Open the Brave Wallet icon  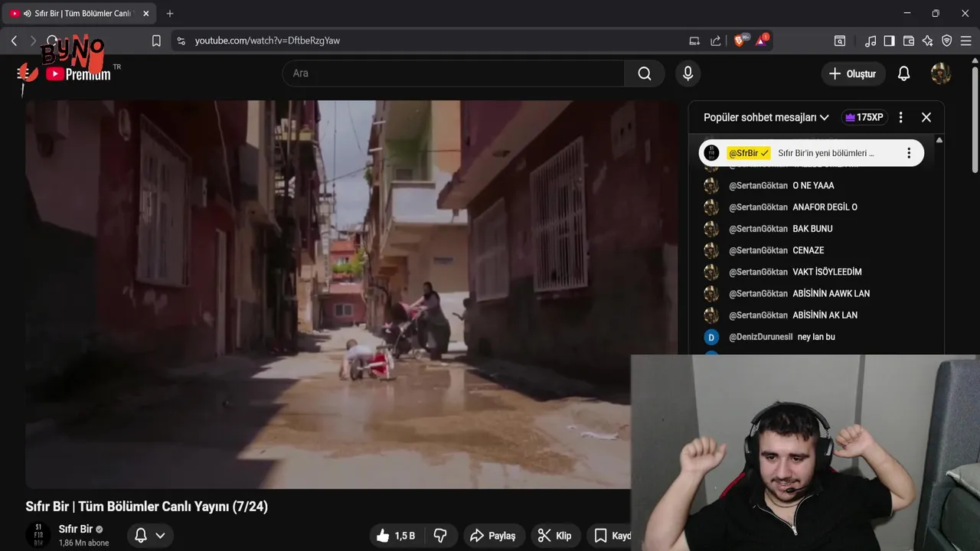tap(909, 41)
